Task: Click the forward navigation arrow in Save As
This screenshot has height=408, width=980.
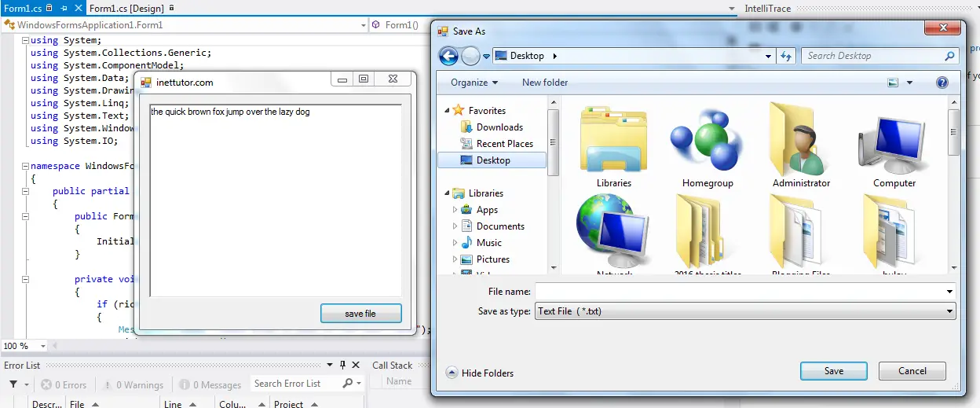Action: pos(470,56)
